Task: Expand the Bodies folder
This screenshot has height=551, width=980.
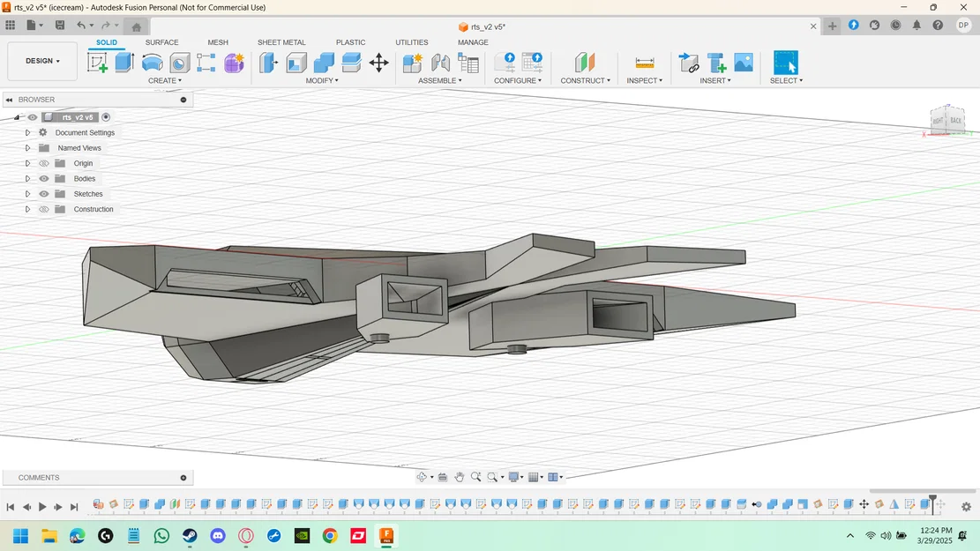Action: pyautogui.click(x=27, y=179)
